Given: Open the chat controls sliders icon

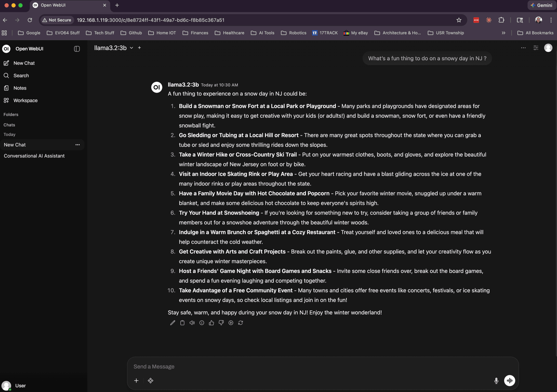Looking at the screenshot, I should (536, 48).
